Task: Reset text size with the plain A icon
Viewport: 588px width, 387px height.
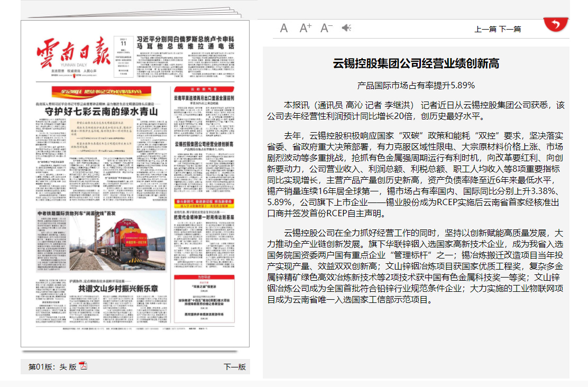Action: click(x=284, y=28)
